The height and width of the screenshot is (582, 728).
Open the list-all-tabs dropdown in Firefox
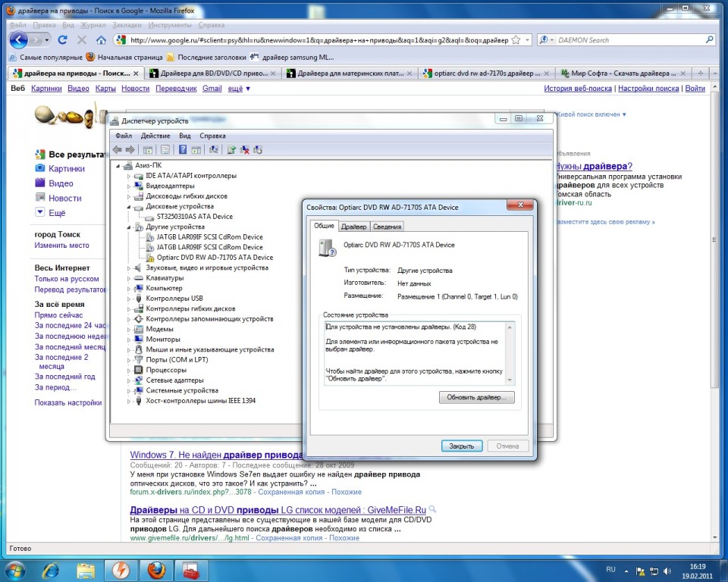tap(715, 74)
